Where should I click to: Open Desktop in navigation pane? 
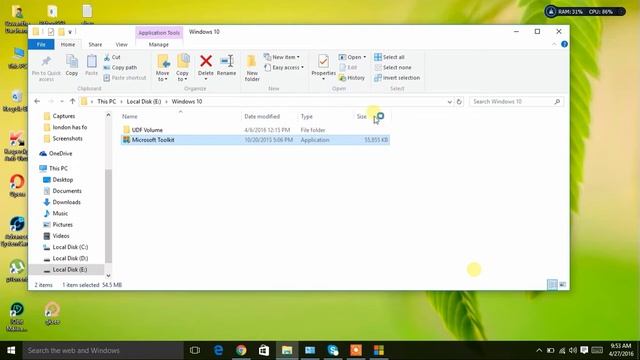click(x=62, y=180)
